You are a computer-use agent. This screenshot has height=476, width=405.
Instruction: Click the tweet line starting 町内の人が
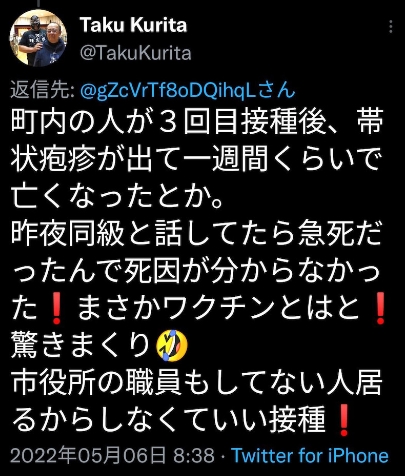click(x=197, y=123)
